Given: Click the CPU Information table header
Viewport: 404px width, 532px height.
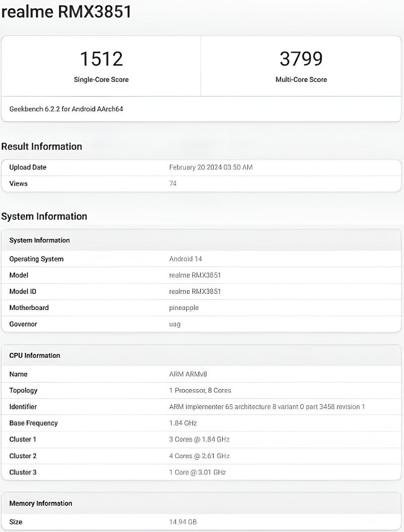Looking at the screenshot, I should click(x=35, y=356).
